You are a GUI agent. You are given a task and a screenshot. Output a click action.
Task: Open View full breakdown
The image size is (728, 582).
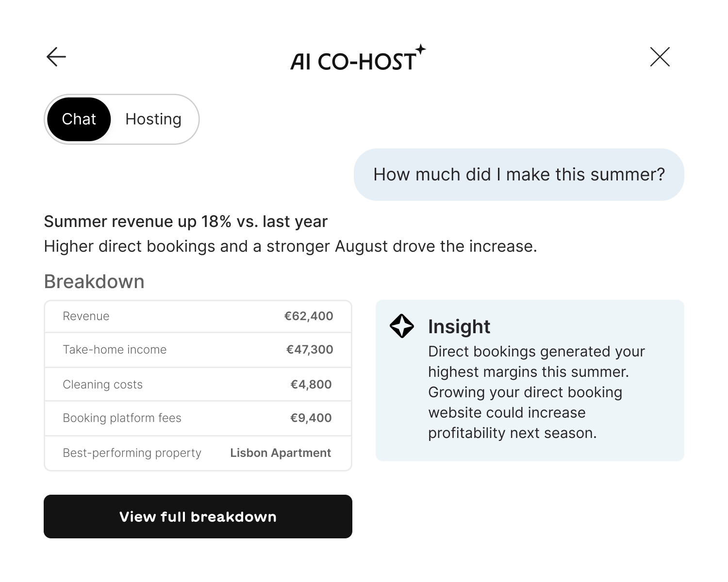click(198, 517)
